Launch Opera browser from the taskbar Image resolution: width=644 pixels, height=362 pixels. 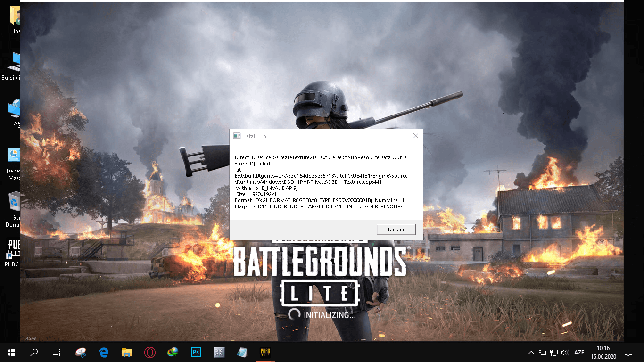(150, 352)
